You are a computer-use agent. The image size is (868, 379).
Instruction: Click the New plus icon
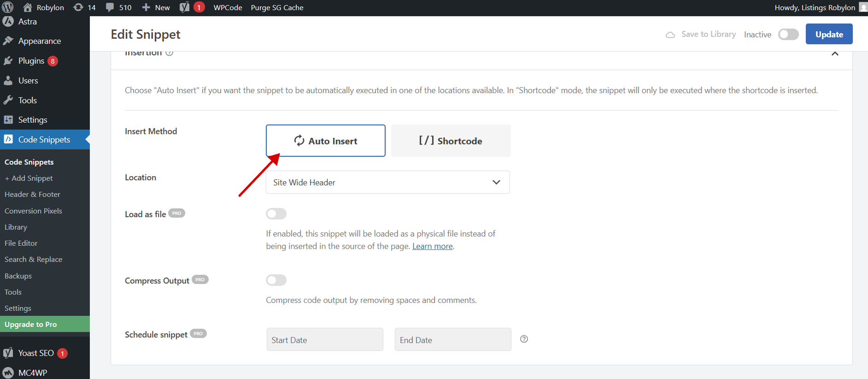point(146,7)
